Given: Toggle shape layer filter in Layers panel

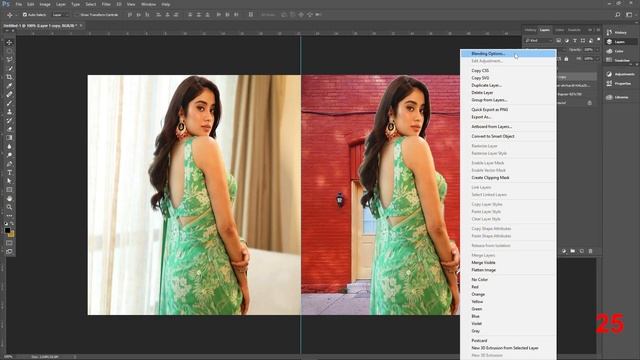Looking at the screenshot, I should tap(583, 40).
